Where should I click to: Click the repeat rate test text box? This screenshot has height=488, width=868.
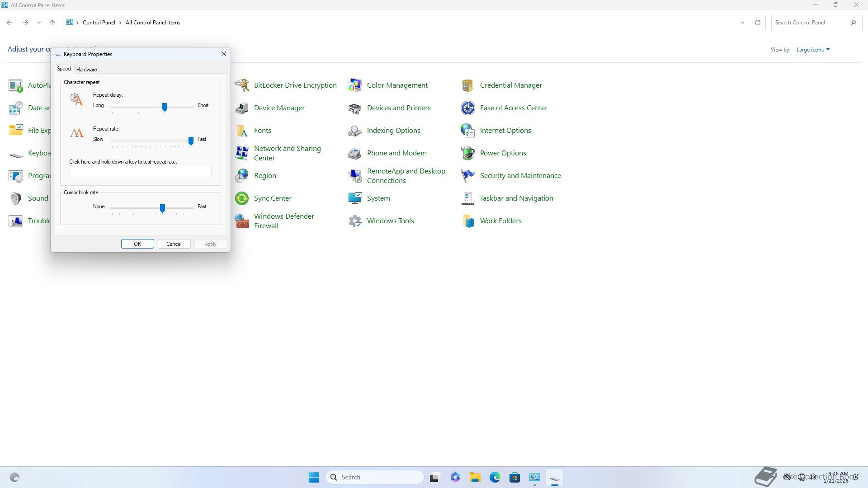point(140,171)
